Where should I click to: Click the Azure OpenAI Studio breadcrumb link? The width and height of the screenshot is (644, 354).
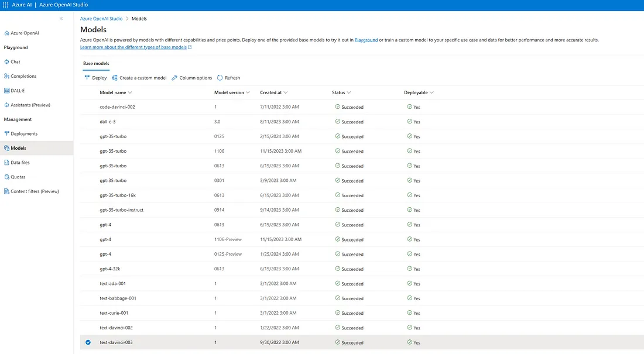tap(101, 19)
